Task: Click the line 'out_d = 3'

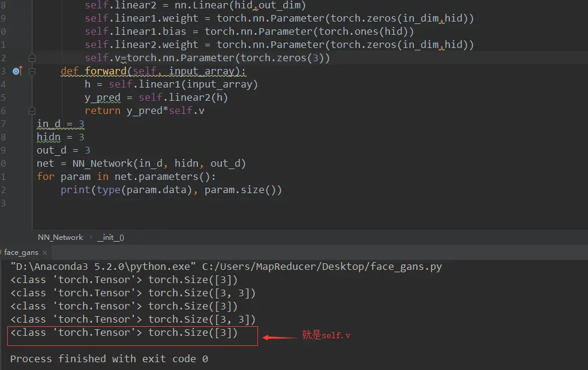Action: (64, 151)
